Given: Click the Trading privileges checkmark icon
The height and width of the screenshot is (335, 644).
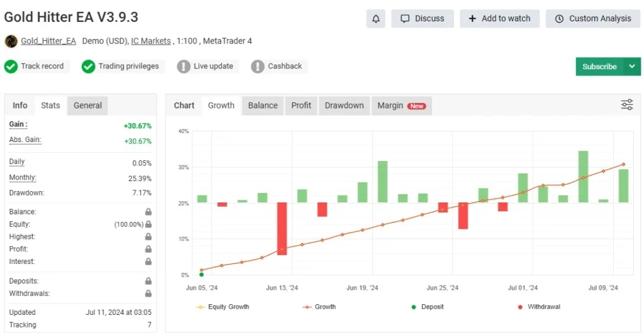Looking at the screenshot, I should (88, 67).
